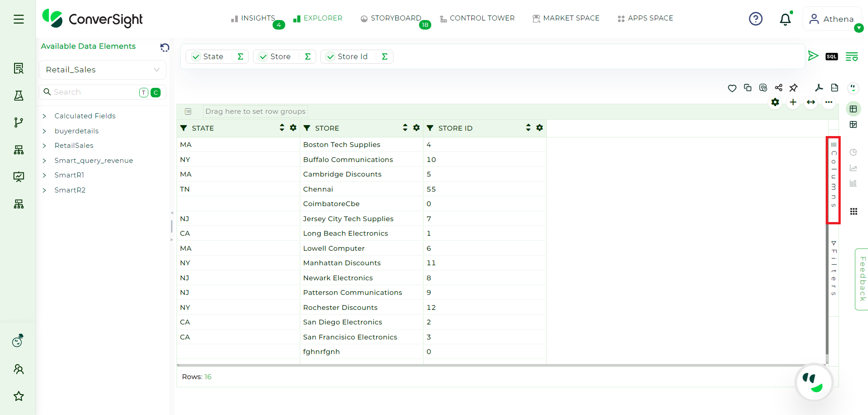Go to the Explorer tab
The height and width of the screenshot is (415, 868).
(318, 18)
